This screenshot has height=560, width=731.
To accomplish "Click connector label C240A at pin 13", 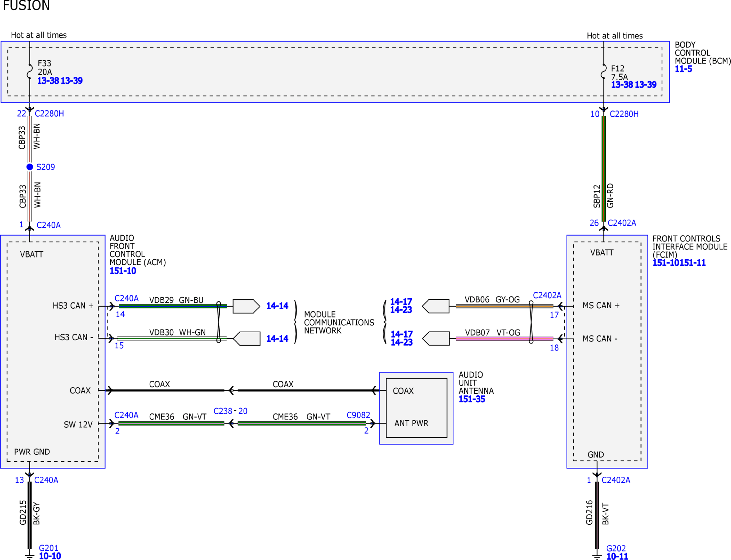I will (x=46, y=480).
